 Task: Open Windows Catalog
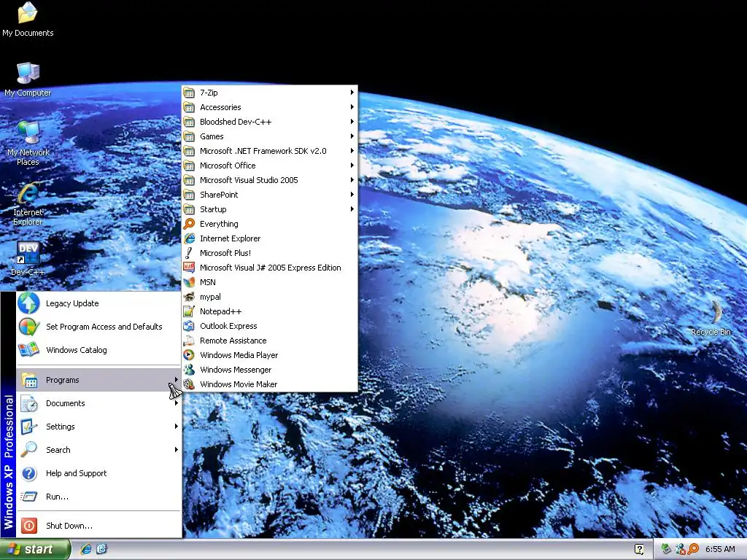coord(98,350)
